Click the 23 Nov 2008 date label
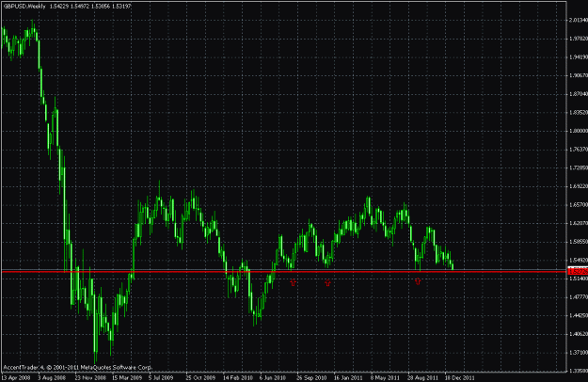The image size is (588, 382). (x=90, y=377)
